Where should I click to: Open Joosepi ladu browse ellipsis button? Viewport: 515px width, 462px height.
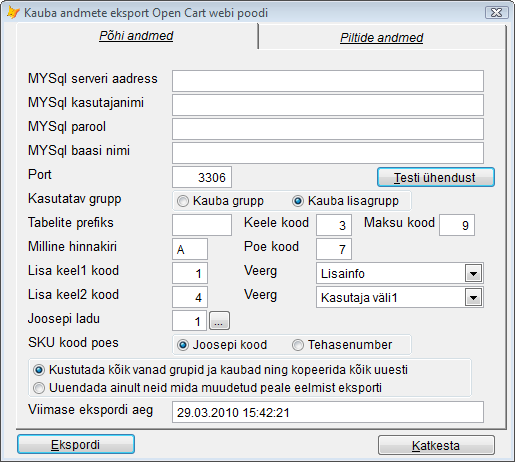(219, 321)
